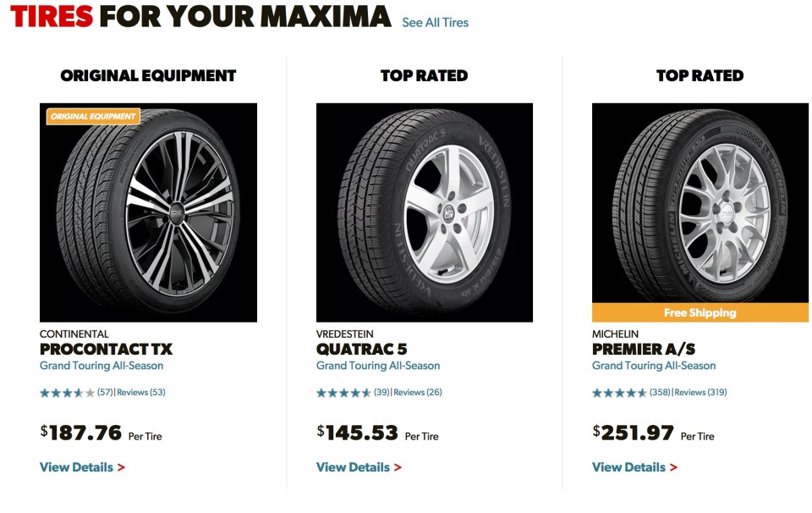View Details for the Vredestein Quatrac 5

(x=353, y=466)
